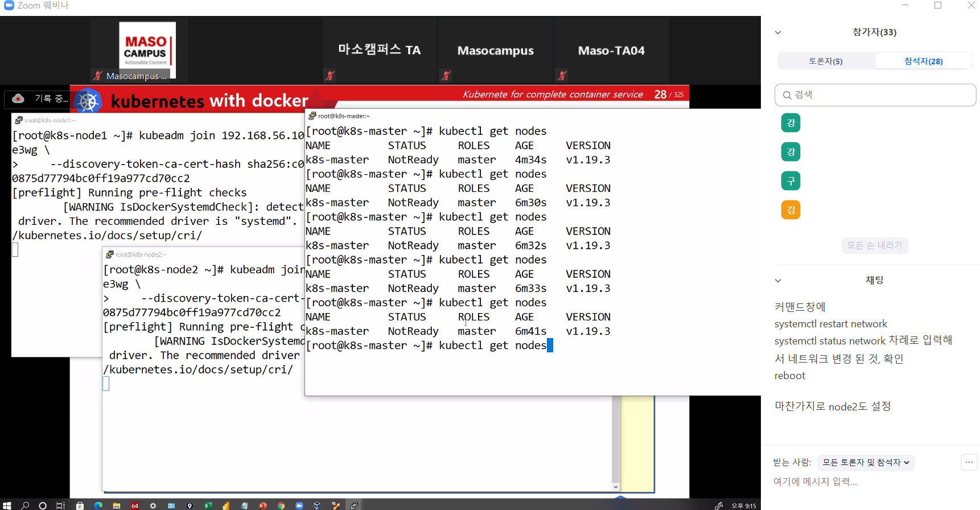Open the chat more options button
The width and height of the screenshot is (980, 510).
tap(969, 462)
